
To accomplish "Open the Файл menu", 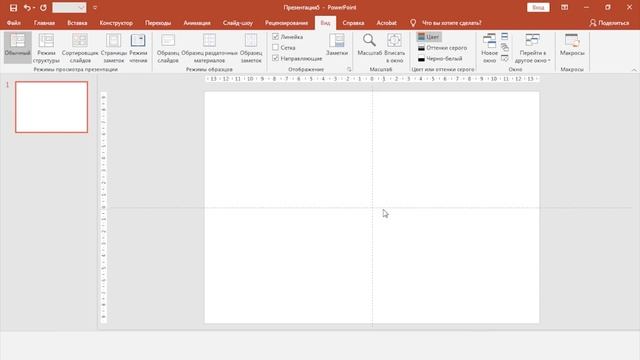I will coord(13,23).
